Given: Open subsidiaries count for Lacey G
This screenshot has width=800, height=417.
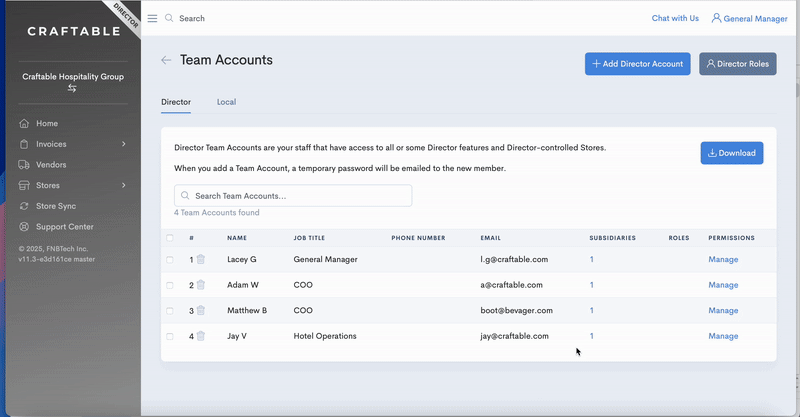Looking at the screenshot, I should [x=592, y=259].
